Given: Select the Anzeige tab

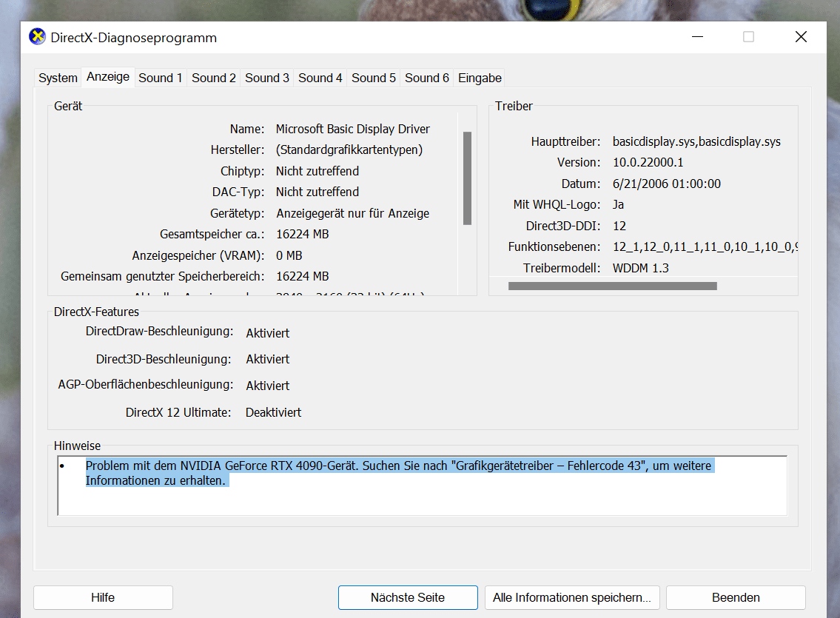Looking at the screenshot, I should (108, 77).
